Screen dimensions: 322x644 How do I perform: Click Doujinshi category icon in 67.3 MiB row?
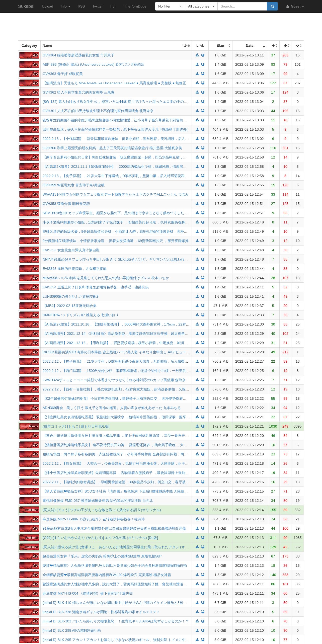click(29, 538)
